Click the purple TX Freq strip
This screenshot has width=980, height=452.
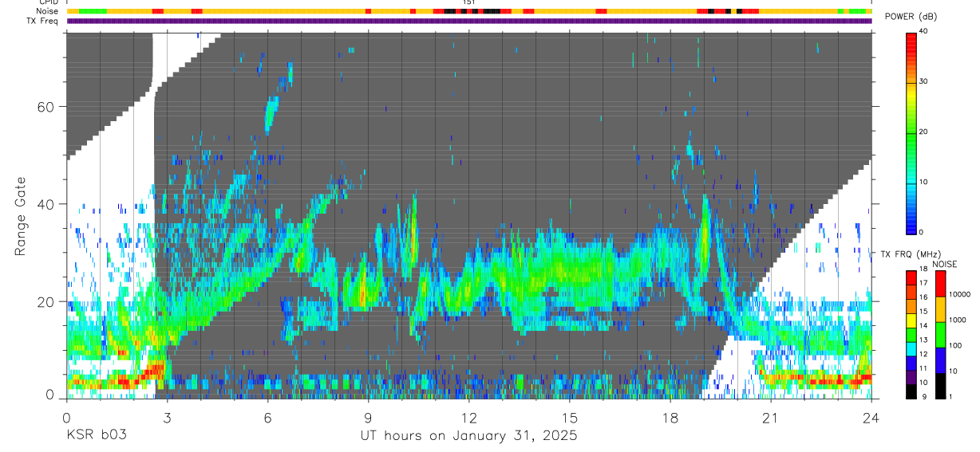tap(468, 21)
